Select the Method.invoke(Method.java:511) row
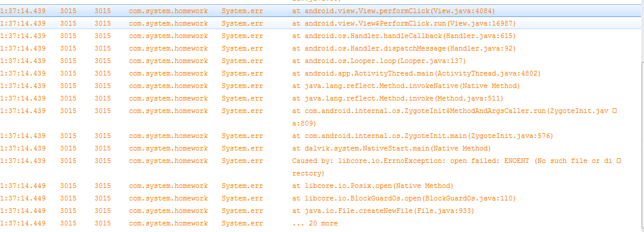The height and width of the screenshot is (232, 644). click(320, 98)
